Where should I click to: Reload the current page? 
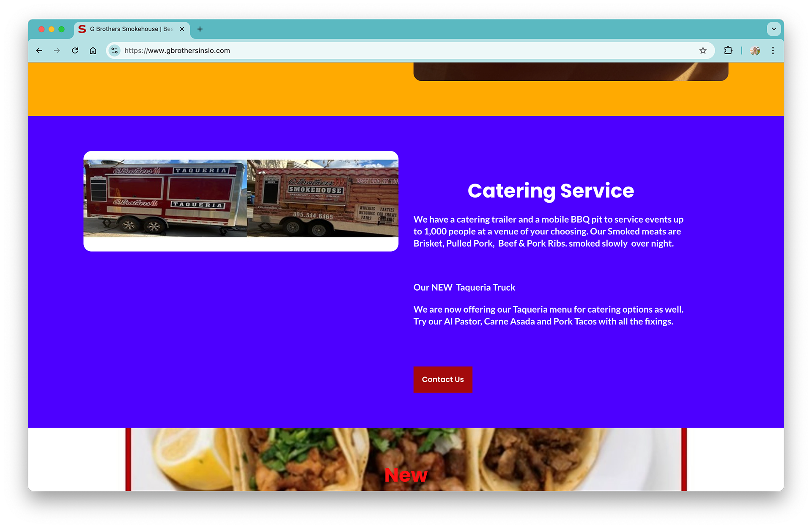(x=75, y=51)
